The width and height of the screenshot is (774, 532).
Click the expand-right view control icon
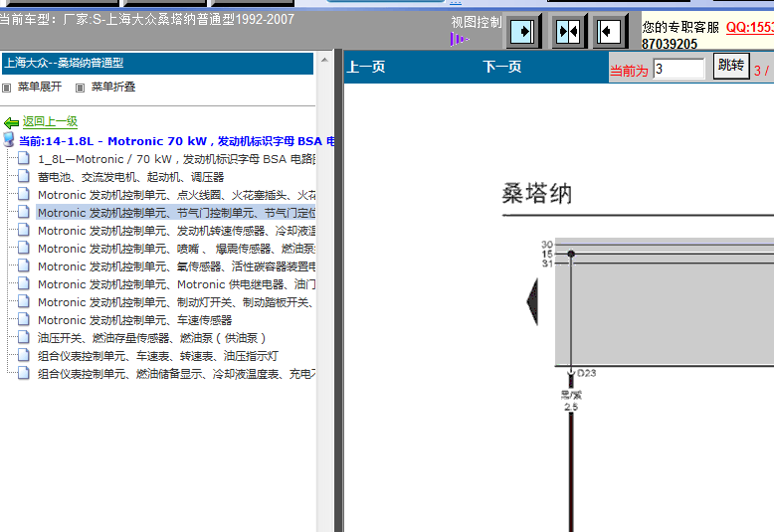tap(522, 31)
